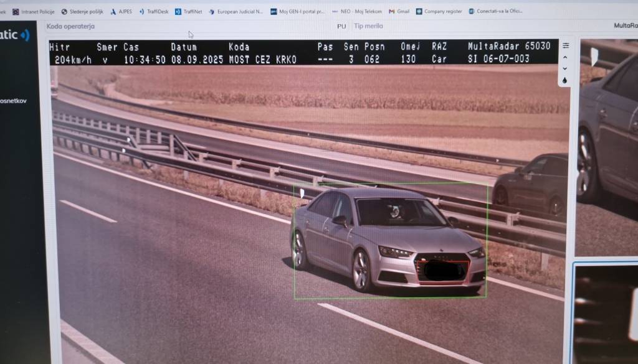This screenshot has height=364, width=638.
Task: Open the Intranet Policije bookmark
Action: 34,11
